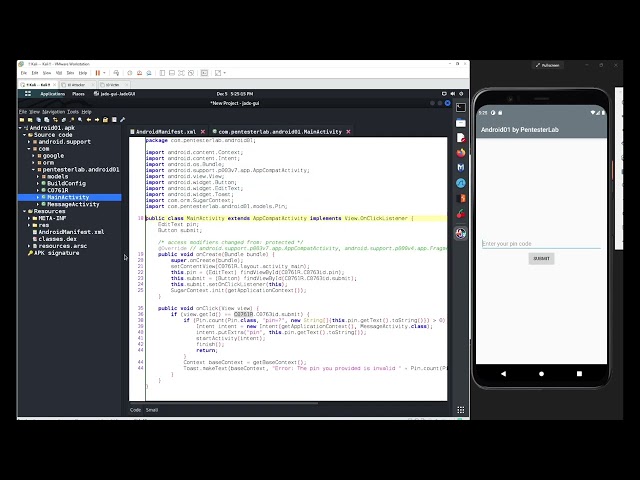Open the dropdown arrow next to VMware full screen
The image size is (640, 480).
pos(224,73)
